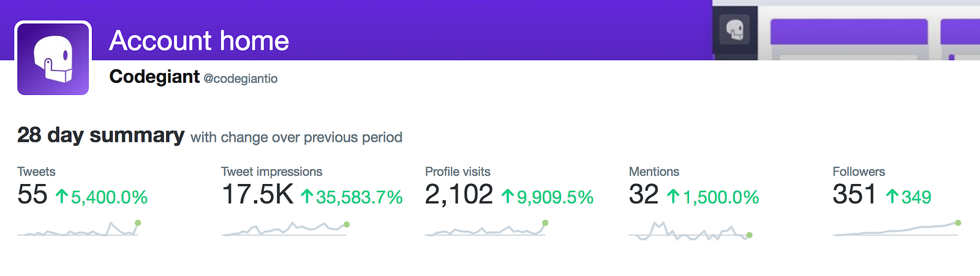Open the @codegiantio handle link

(240, 79)
